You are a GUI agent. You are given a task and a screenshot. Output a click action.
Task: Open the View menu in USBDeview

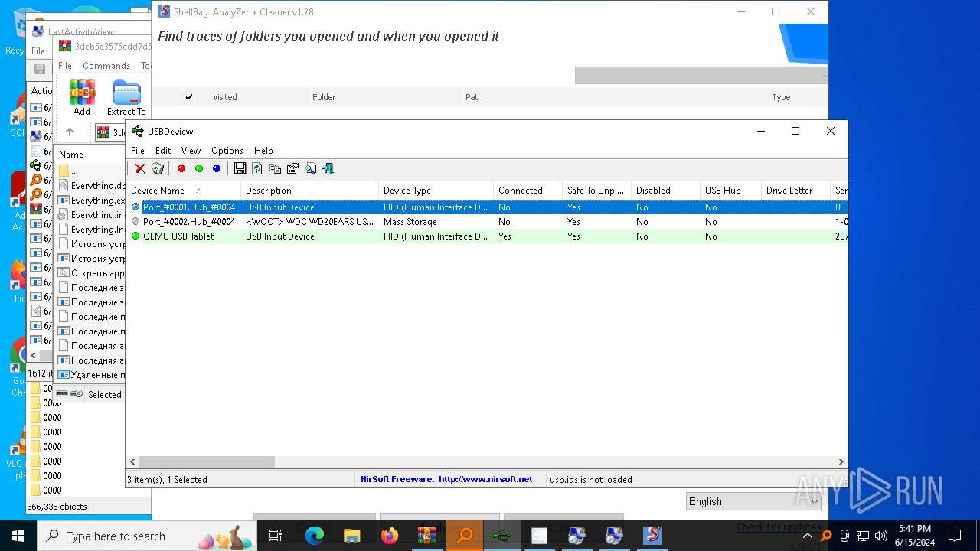[x=191, y=151]
